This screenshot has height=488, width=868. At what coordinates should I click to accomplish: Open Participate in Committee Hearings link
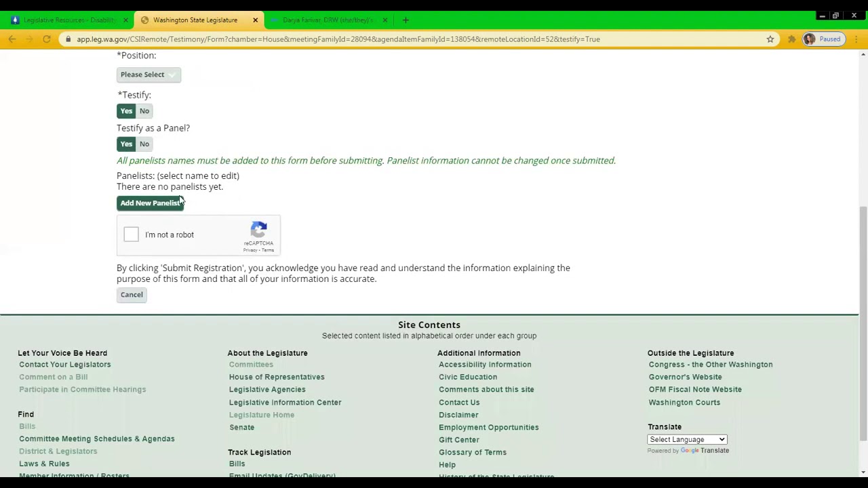point(83,389)
